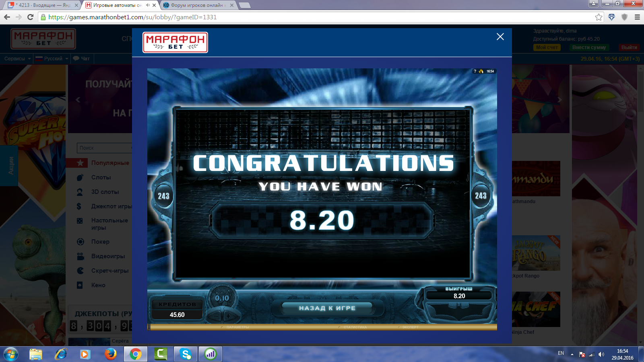Close the game popup with the X
The width and height of the screenshot is (644, 362).
coord(500,37)
